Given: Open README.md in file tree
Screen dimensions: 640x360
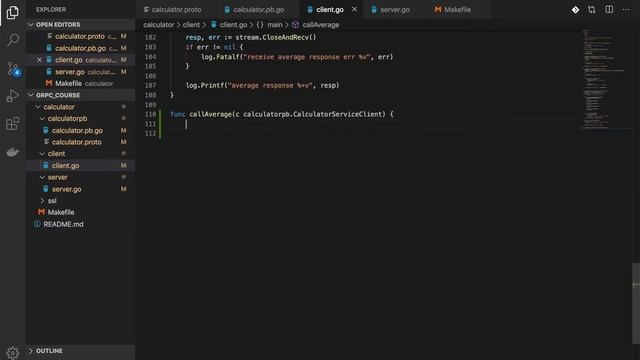Looking at the screenshot, I should pyautogui.click(x=80, y=224).
